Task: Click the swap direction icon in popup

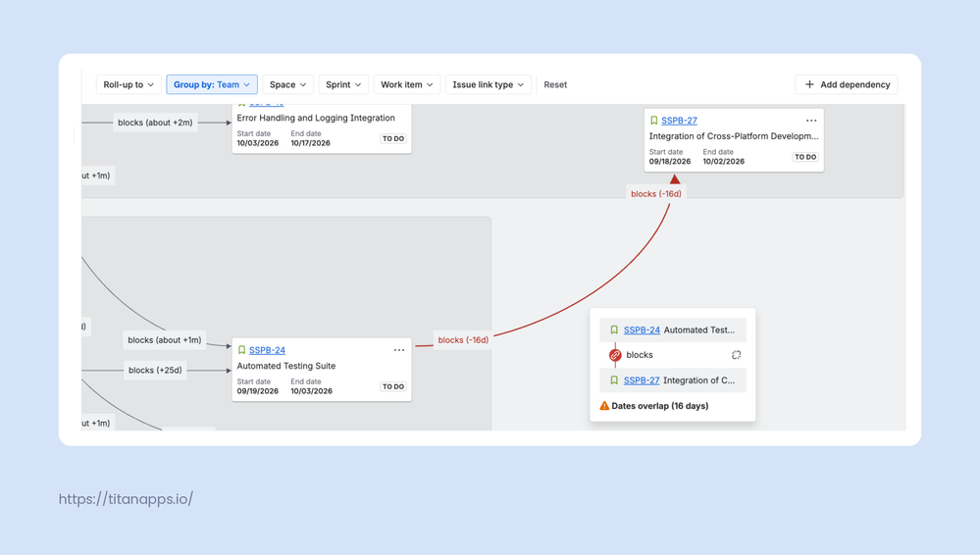Action: (737, 355)
